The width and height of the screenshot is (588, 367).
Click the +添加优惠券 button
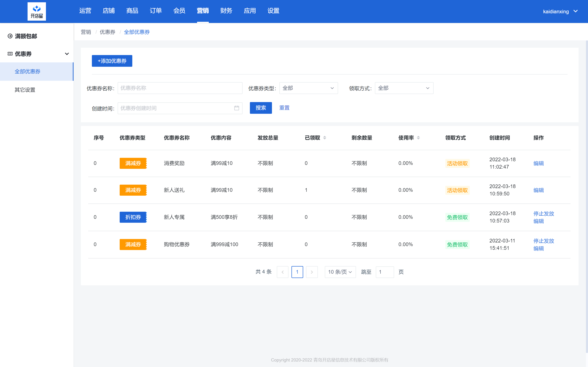coord(112,61)
